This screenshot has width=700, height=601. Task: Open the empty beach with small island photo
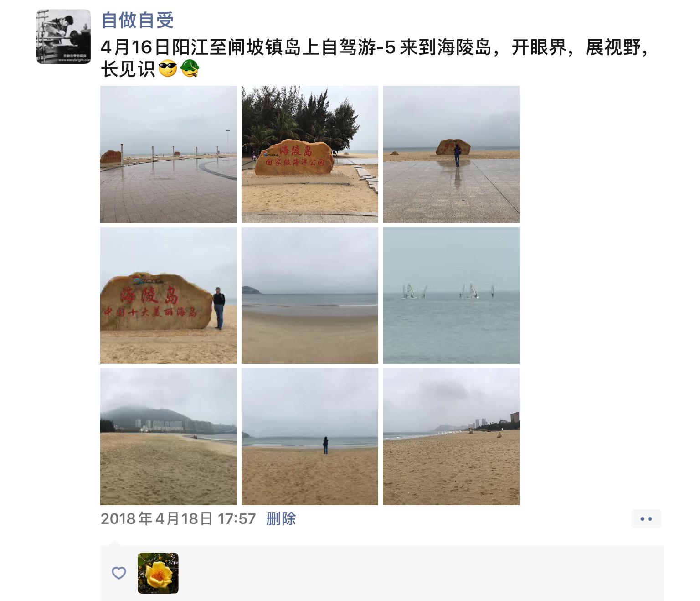[x=310, y=295]
